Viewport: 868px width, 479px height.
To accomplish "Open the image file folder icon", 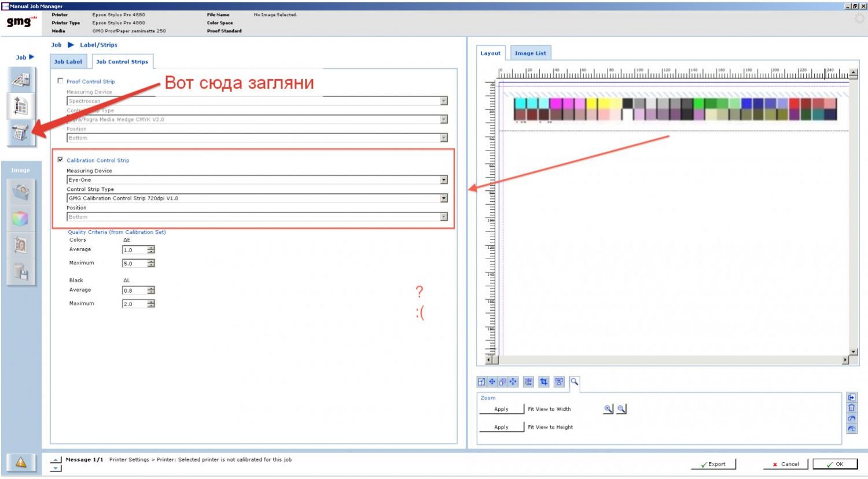I will click(x=21, y=192).
